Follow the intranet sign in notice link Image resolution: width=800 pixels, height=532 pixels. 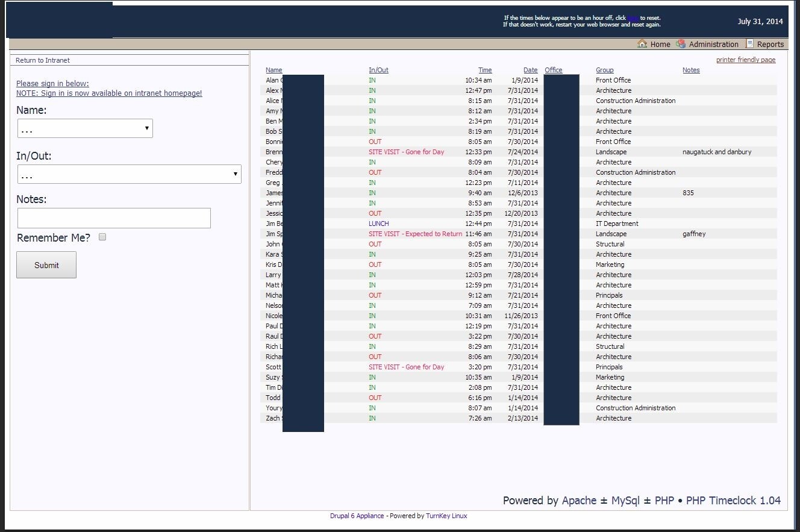[x=109, y=93]
